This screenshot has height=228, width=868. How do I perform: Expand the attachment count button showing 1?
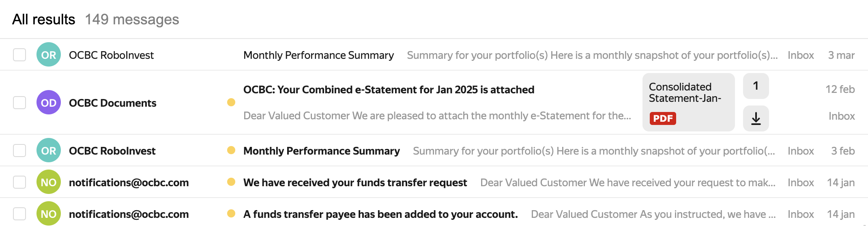coord(756,86)
